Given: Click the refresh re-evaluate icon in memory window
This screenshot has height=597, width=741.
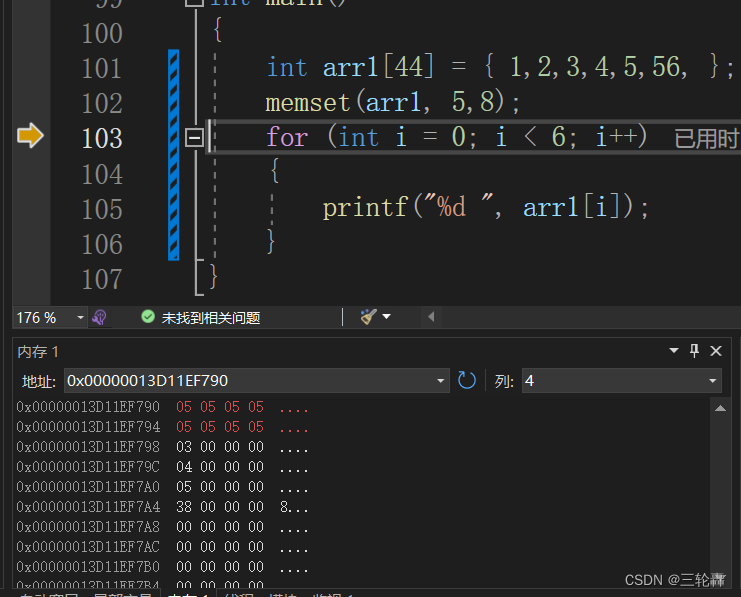Looking at the screenshot, I should click(x=467, y=380).
